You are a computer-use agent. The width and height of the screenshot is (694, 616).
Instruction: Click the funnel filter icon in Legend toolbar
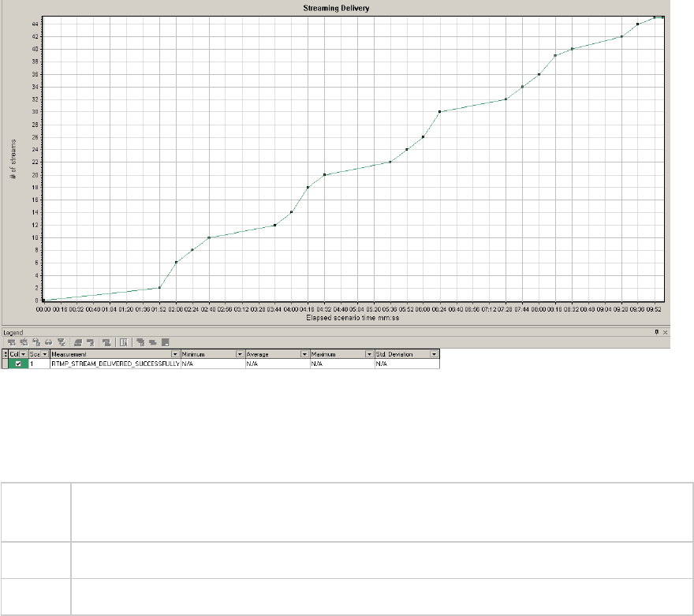62,342
